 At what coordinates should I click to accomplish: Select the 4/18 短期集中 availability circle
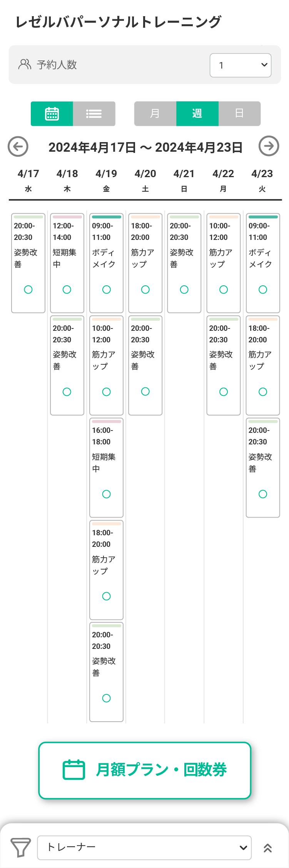[x=67, y=290]
